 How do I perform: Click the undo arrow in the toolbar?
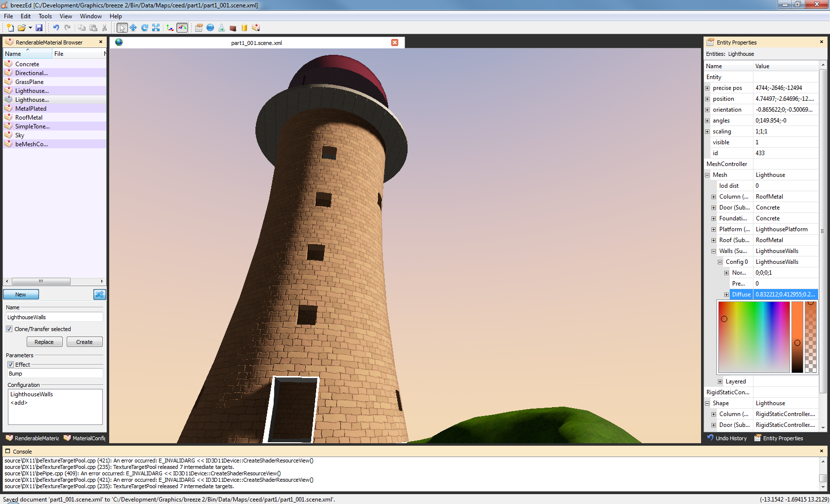click(56, 28)
